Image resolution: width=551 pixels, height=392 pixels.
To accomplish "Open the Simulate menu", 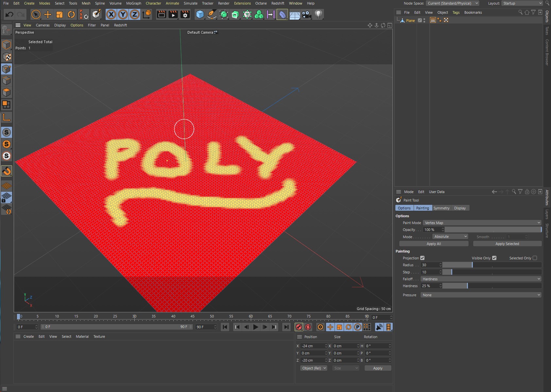I will point(190,3).
